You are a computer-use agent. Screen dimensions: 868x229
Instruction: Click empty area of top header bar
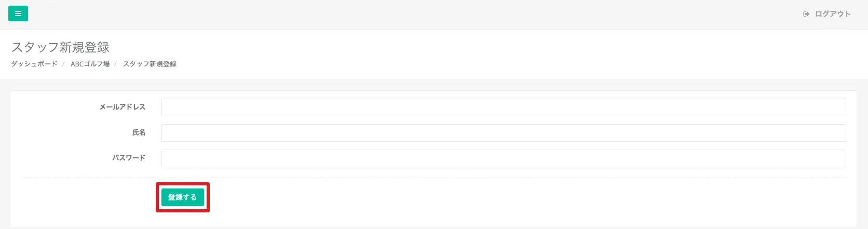pyautogui.click(x=415, y=14)
